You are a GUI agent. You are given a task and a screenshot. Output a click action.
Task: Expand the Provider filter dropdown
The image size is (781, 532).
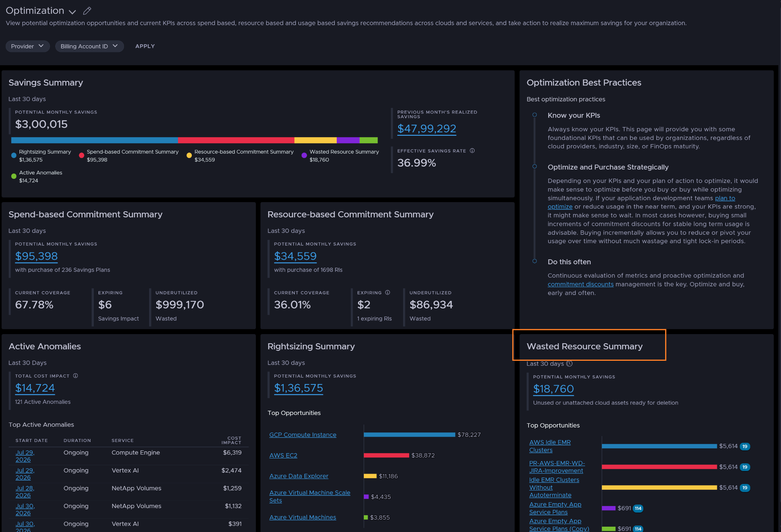27,46
